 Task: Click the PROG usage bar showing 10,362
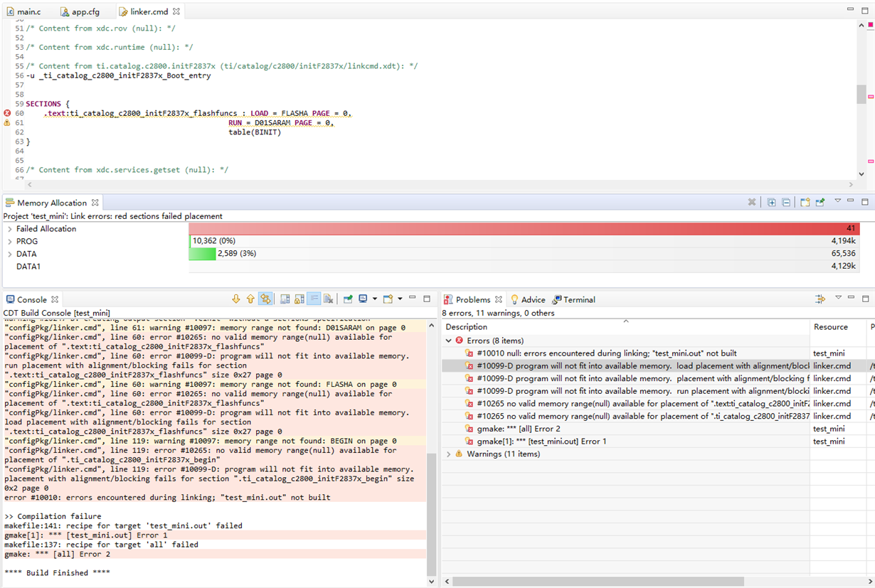[x=524, y=242]
